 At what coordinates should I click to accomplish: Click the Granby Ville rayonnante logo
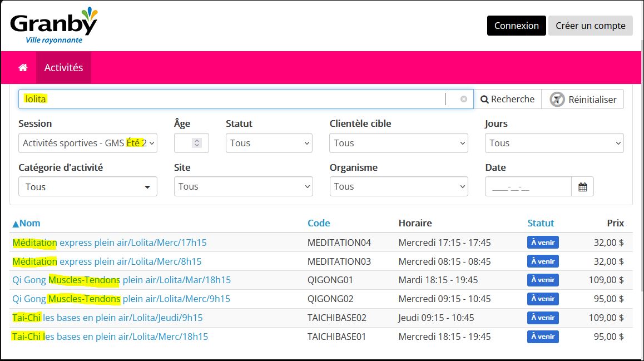click(54, 26)
